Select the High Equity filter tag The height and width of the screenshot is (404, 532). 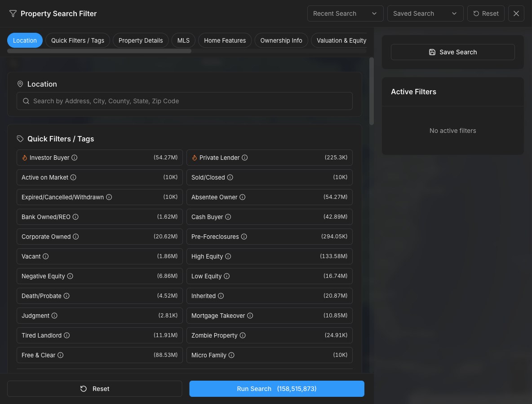click(270, 256)
